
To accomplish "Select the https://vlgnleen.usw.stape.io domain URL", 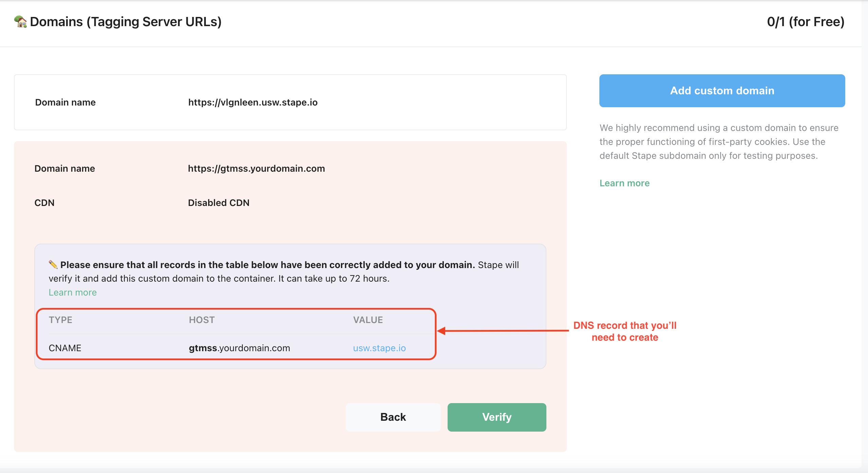I will pyautogui.click(x=253, y=102).
